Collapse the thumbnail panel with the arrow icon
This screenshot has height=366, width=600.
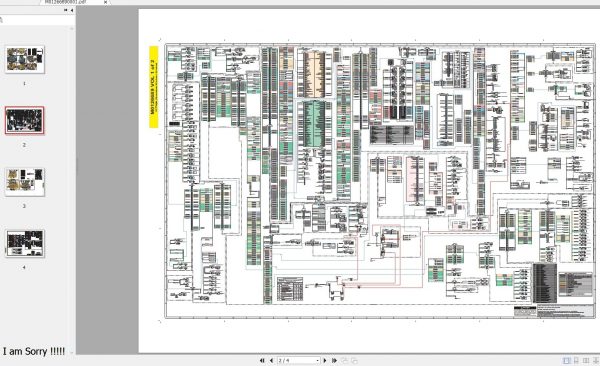pos(72,10)
